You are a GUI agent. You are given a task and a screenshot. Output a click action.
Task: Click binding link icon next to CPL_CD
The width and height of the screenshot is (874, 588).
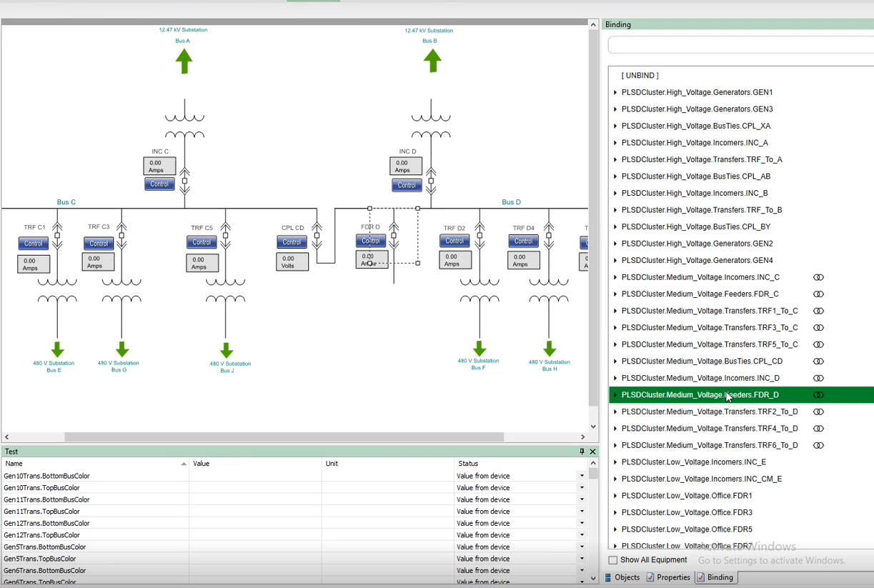click(x=818, y=362)
